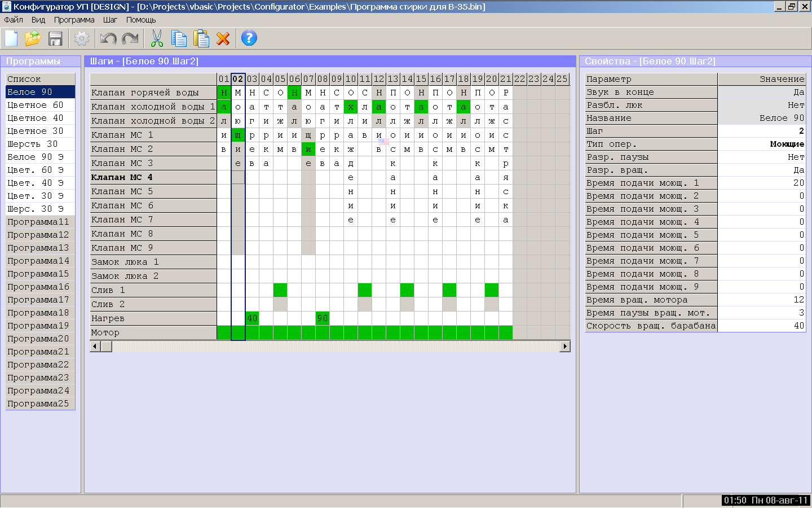The height and width of the screenshot is (508, 812).
Task: Toggle the Слив 1 cell in step 05
Action: 280,290
